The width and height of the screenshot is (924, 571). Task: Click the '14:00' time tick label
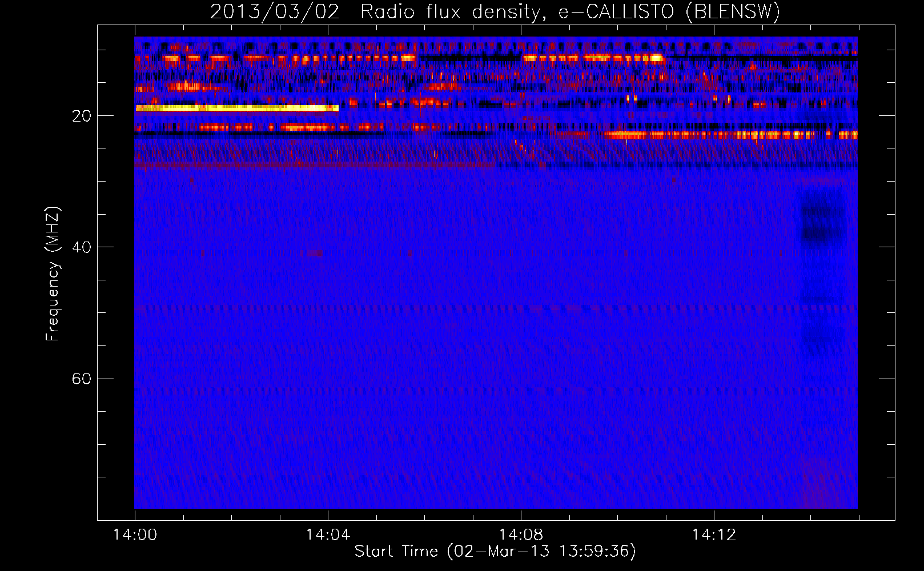135,534
